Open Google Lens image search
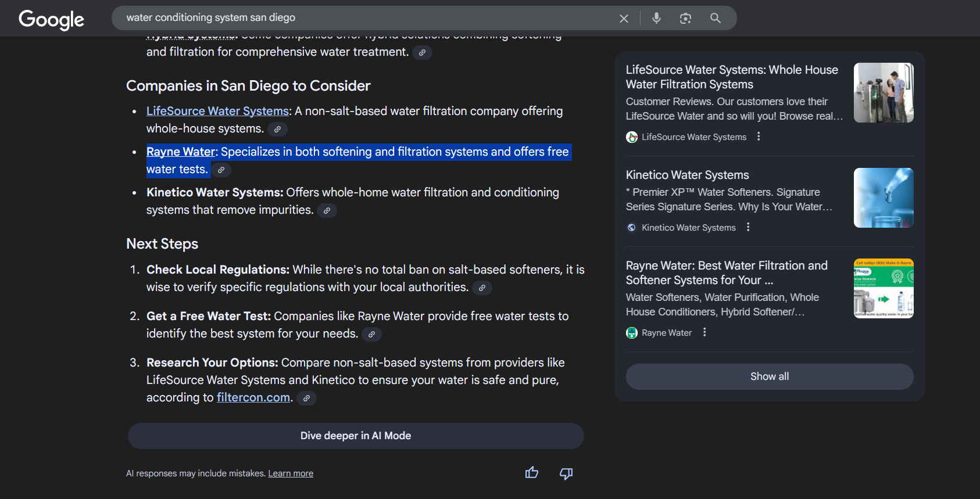 (685, 19)
